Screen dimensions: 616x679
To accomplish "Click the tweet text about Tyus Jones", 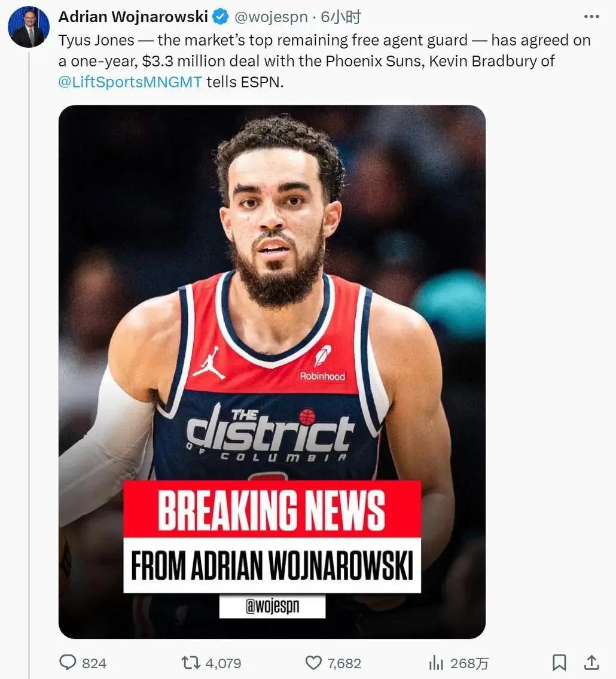I will [324, 61].
